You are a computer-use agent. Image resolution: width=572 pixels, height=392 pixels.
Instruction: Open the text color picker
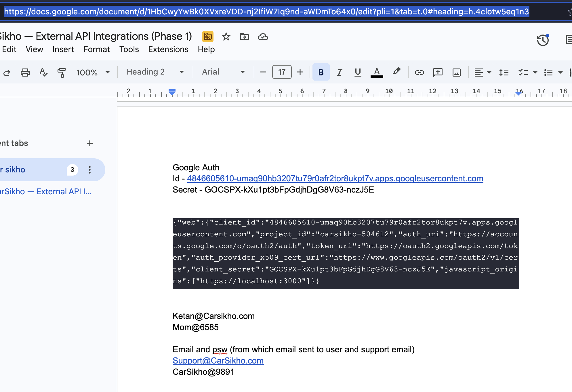[377, 72]
